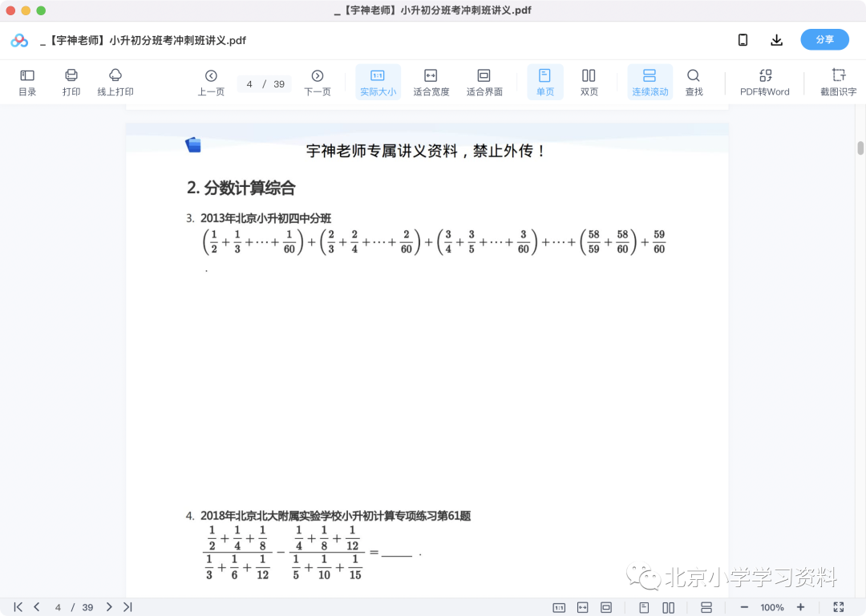Open 线上打印 online print

(115, 83)
